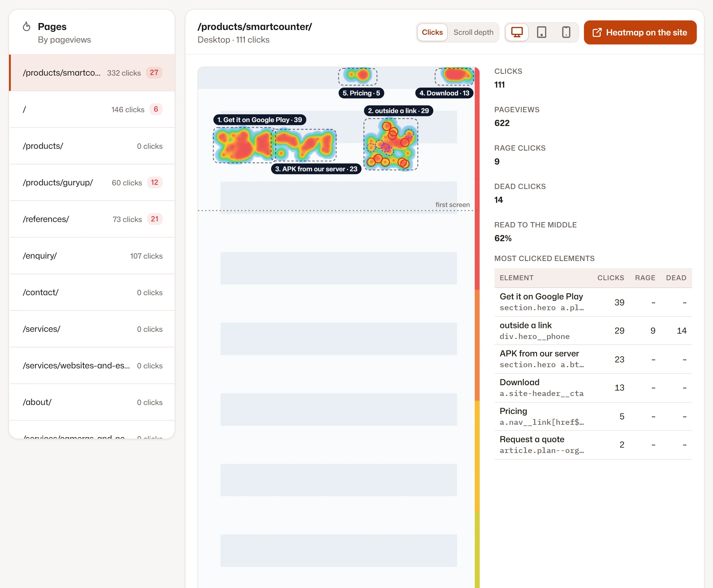This screenshot has height=588, width=713.
Task: Click the red 12 badge on /products/guryup/ row
Action: (155, 182)
